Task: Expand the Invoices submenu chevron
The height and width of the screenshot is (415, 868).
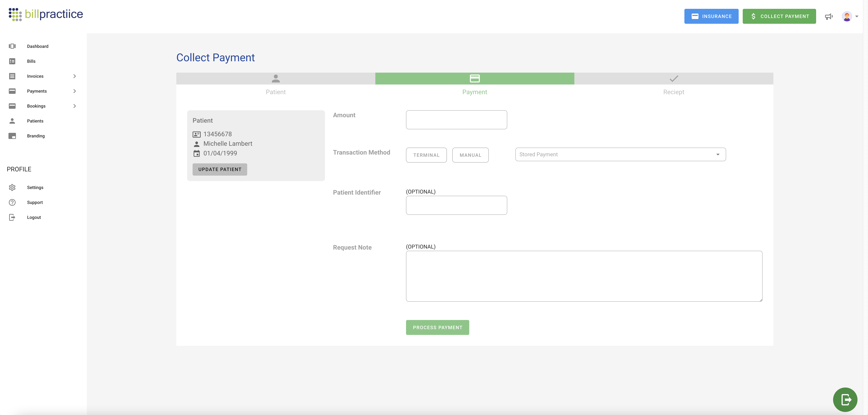Action: click(x=74, y=76)
